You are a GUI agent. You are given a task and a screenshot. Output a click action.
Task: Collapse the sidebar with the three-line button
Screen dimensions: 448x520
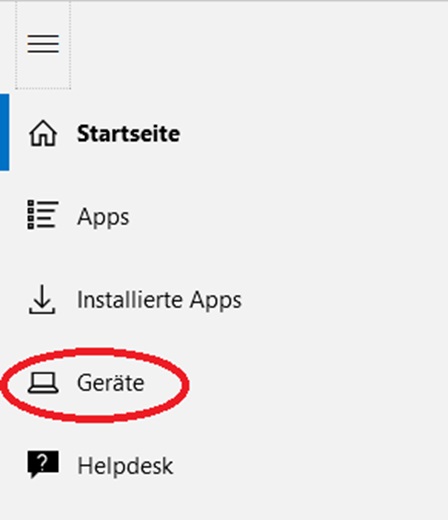click(43, 44)
